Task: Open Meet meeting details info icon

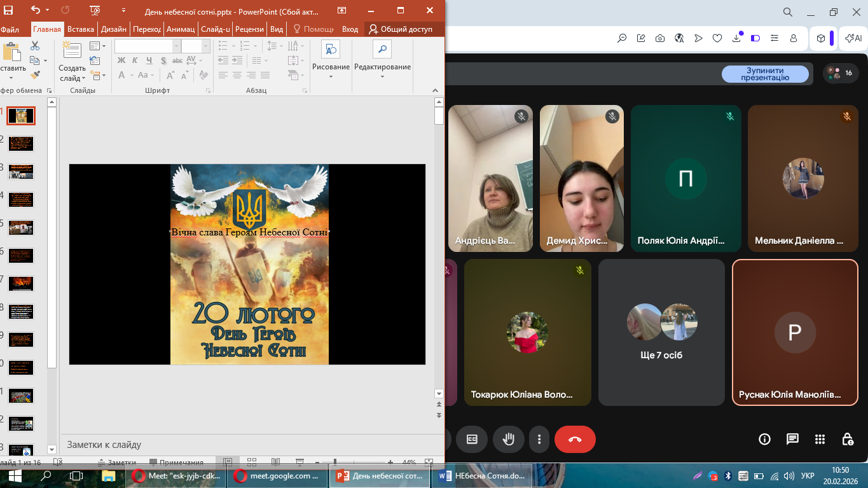Action: click(x=765, y=439)
